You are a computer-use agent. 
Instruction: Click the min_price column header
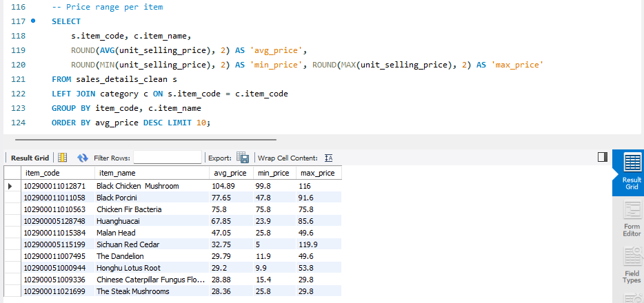coord(274,173)
